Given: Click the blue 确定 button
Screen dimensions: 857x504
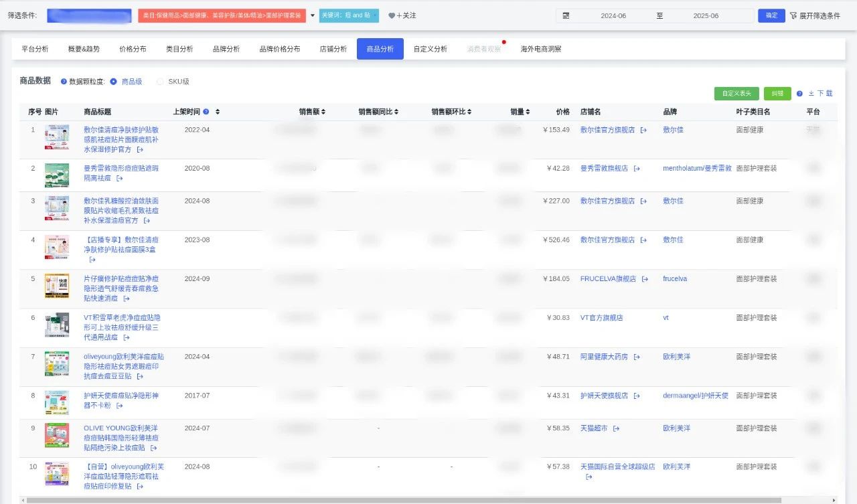Looking at the screenshot, I should tap(771, 15).
